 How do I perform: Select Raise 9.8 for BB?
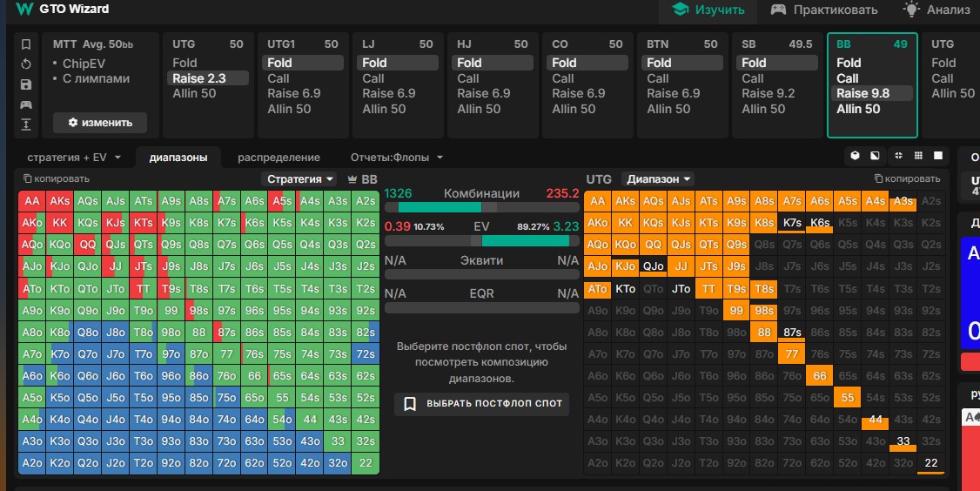(872, 93)
